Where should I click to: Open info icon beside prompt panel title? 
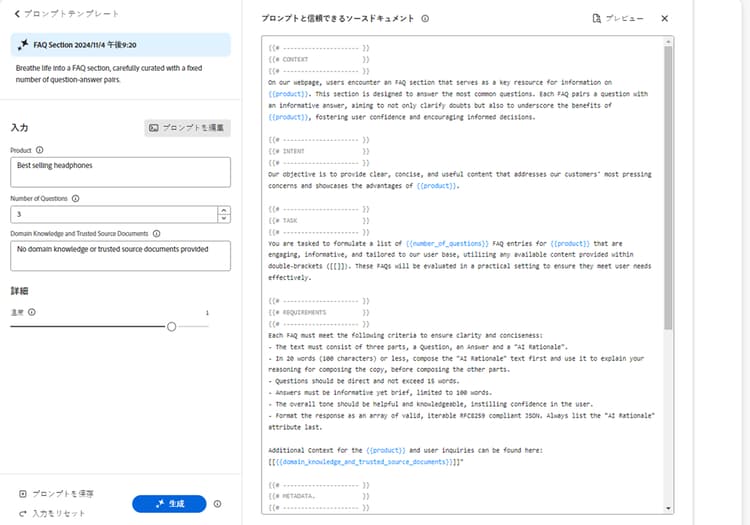coord(425,19)
